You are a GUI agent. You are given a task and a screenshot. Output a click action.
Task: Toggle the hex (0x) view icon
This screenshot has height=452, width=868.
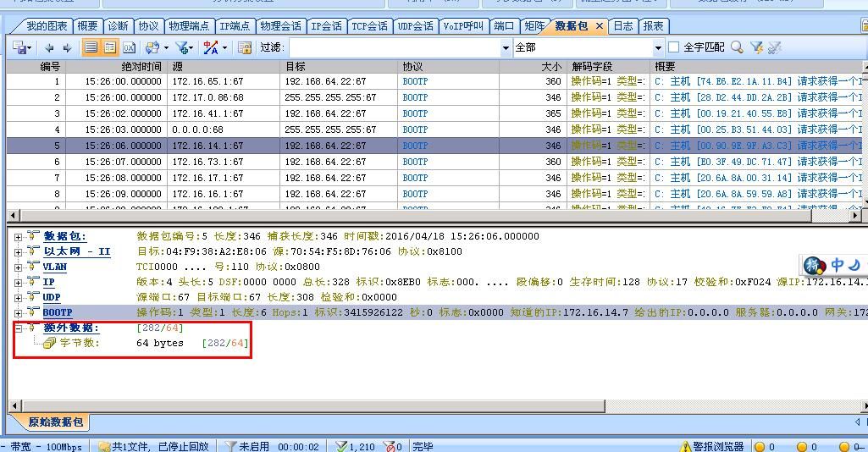pyautogui.click(x=129, y=47)
